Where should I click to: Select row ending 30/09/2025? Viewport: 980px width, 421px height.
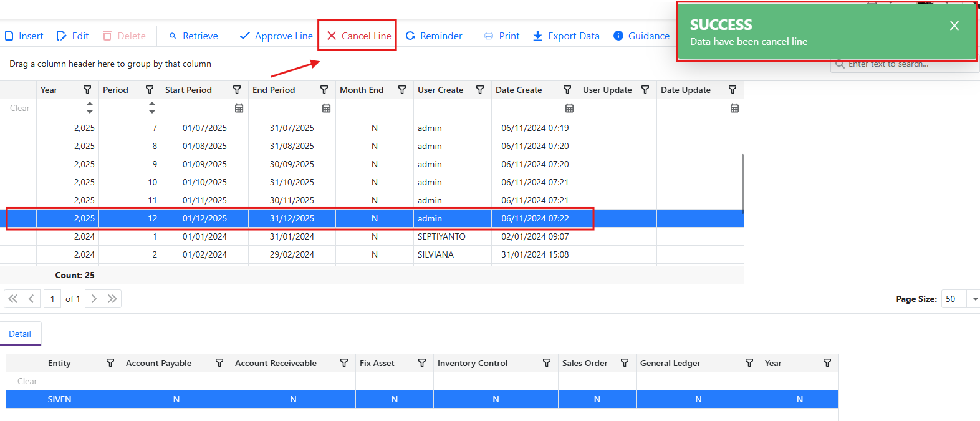[372, 164]
